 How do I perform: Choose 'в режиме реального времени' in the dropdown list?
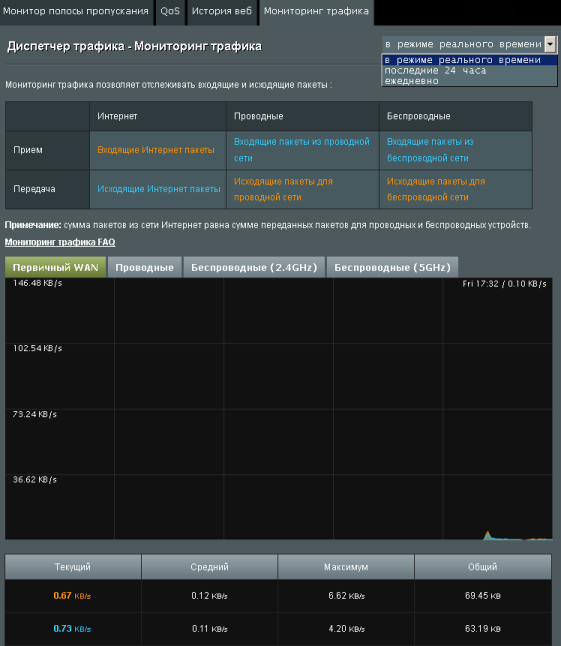point(470,60)
